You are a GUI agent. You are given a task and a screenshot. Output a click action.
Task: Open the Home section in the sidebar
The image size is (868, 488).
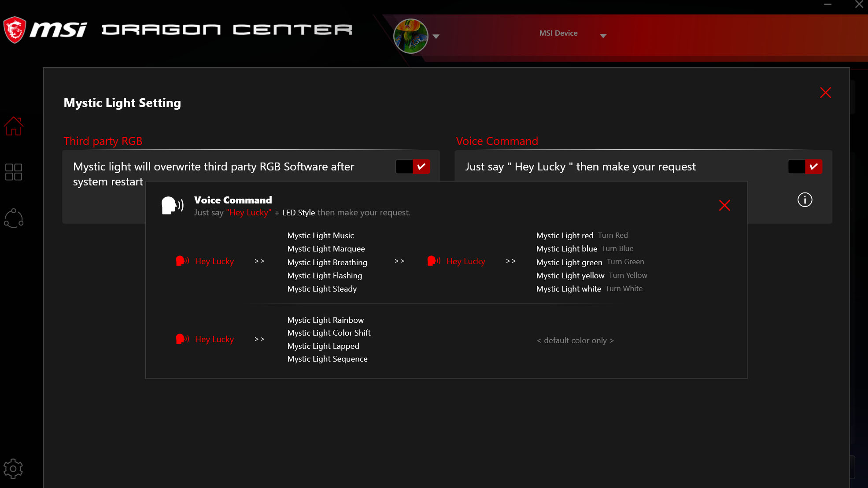click(14, 126)
